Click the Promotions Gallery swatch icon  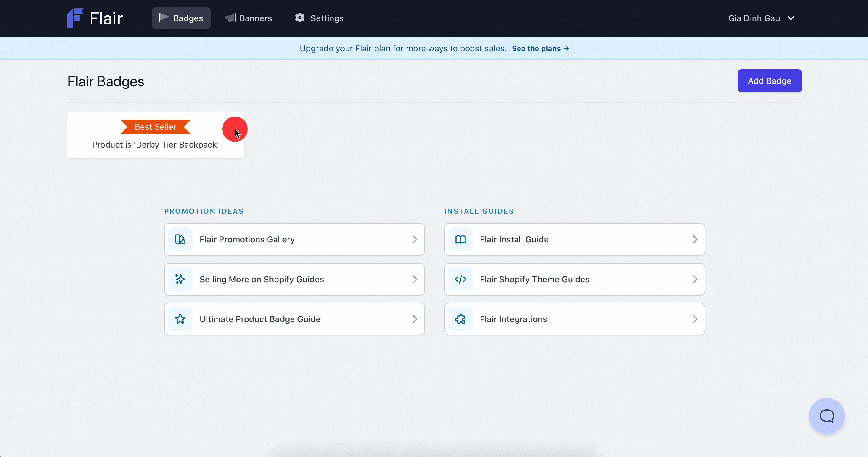[180, 239]
